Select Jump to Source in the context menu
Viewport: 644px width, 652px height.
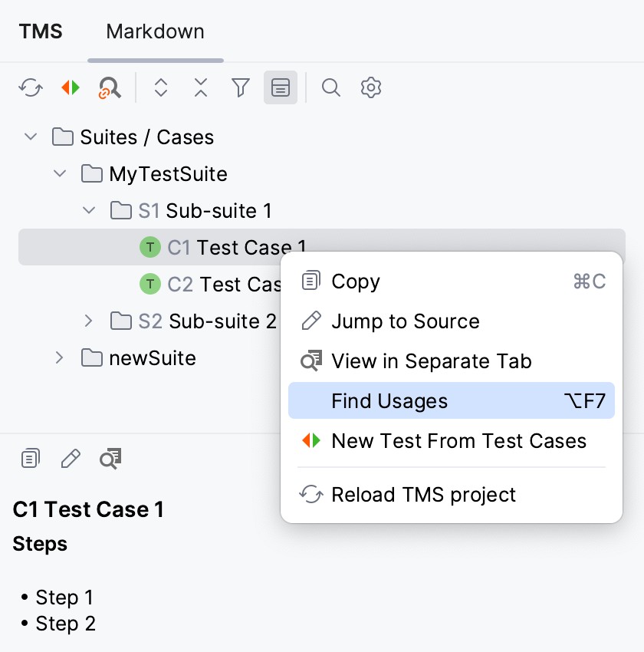pos(405,321)
